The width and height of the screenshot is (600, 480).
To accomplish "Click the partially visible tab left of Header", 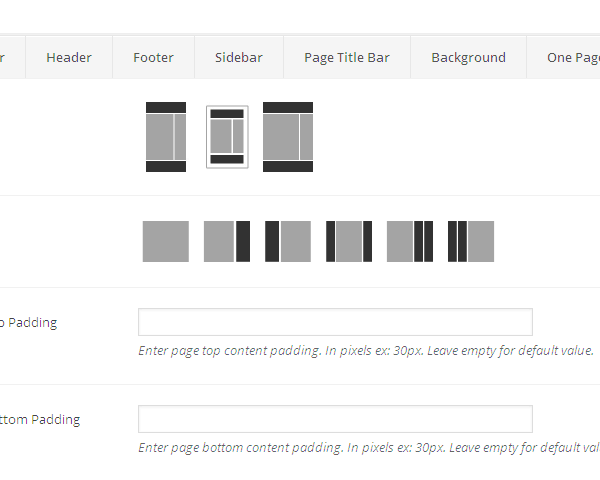I will coord(10,58).
